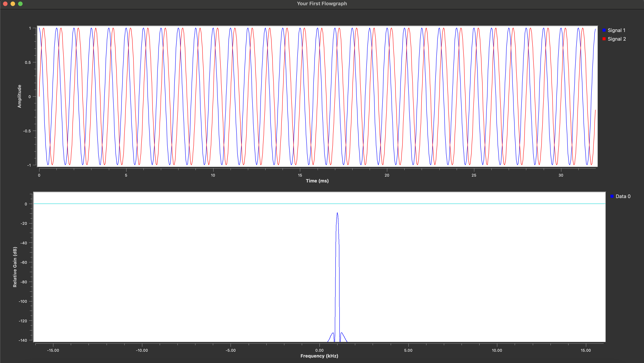Click the Amplitude axis label
Viewport: 644px width, 363px height.
(x=19, y=96)
